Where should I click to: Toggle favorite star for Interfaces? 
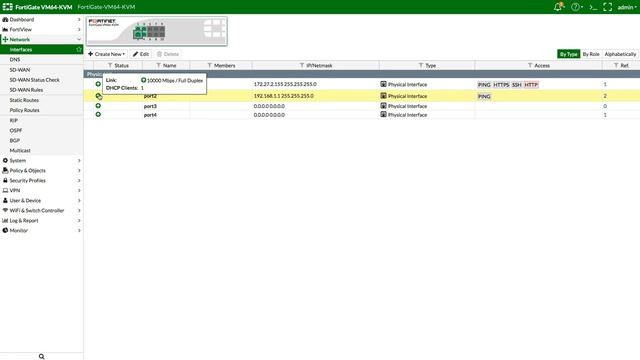(x=79, y=49)
